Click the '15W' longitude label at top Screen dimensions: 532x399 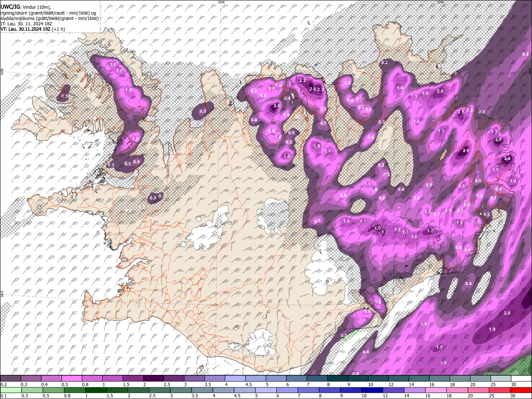[440, 2]
